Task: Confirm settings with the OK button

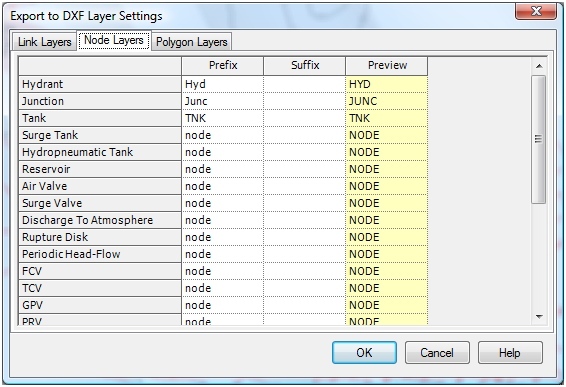Action: coord(364,352)
